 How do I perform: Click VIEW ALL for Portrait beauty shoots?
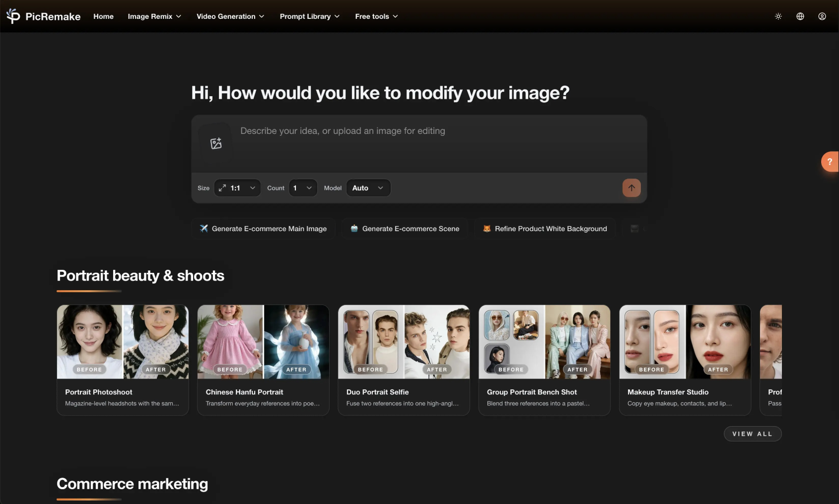pos(752,434)
